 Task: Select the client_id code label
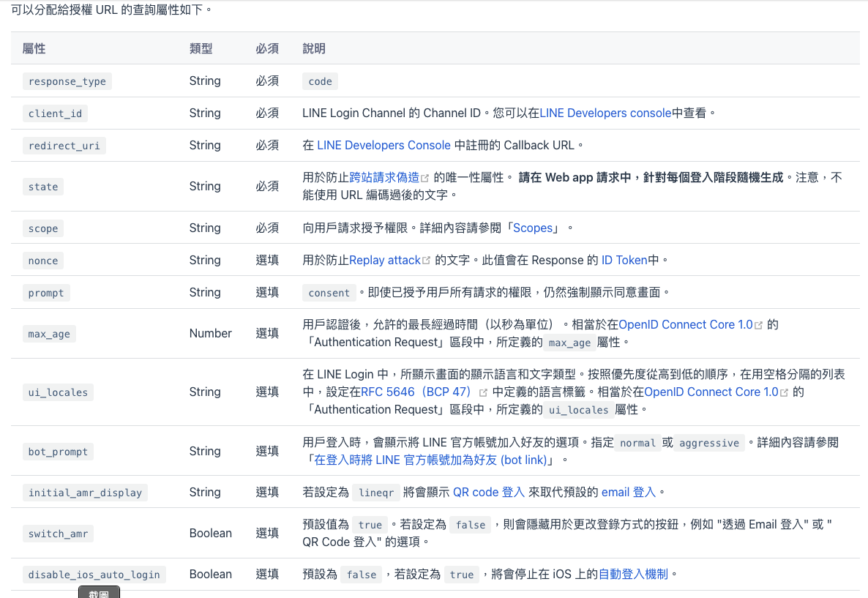55,113
